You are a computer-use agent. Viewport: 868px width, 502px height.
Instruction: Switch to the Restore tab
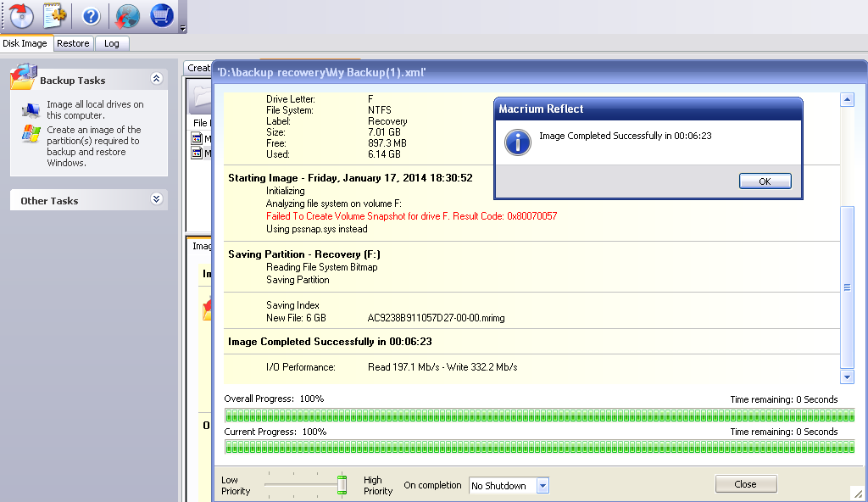pyautogui.click(x=73, y=43)
